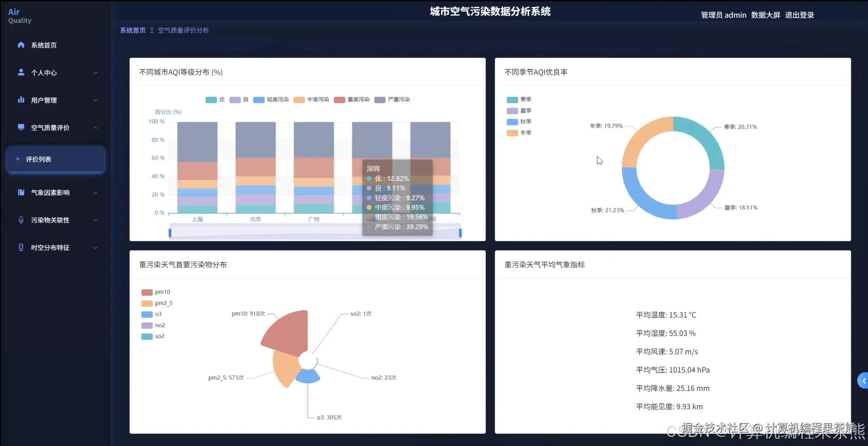
Task: Click the 不同季节AQI优良率 card title
Action: coord(536,72)
